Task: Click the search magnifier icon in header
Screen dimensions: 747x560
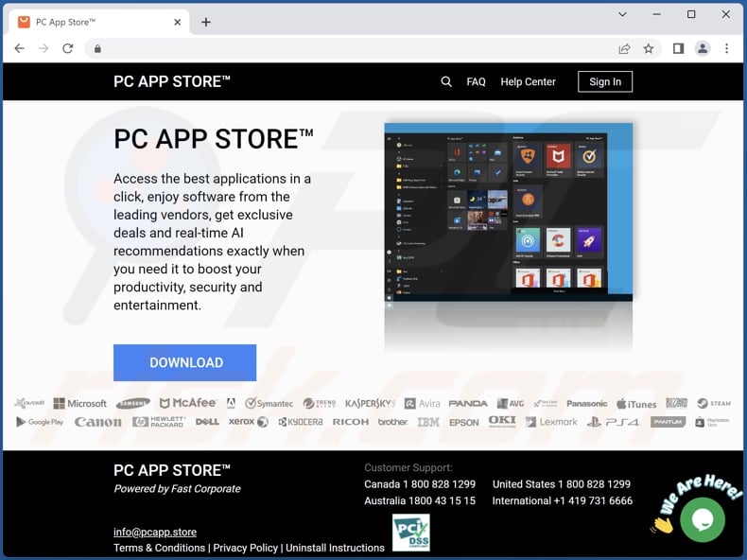Action: coord(446,82)
